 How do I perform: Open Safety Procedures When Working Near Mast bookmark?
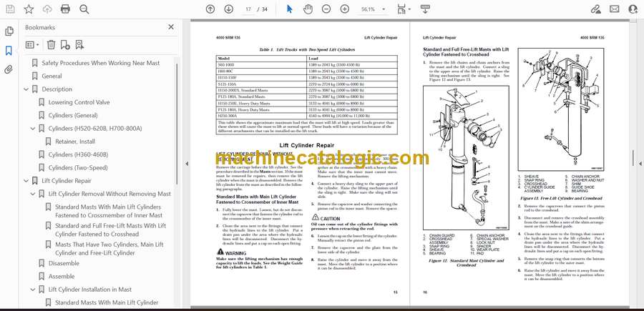tap(101, 63)
